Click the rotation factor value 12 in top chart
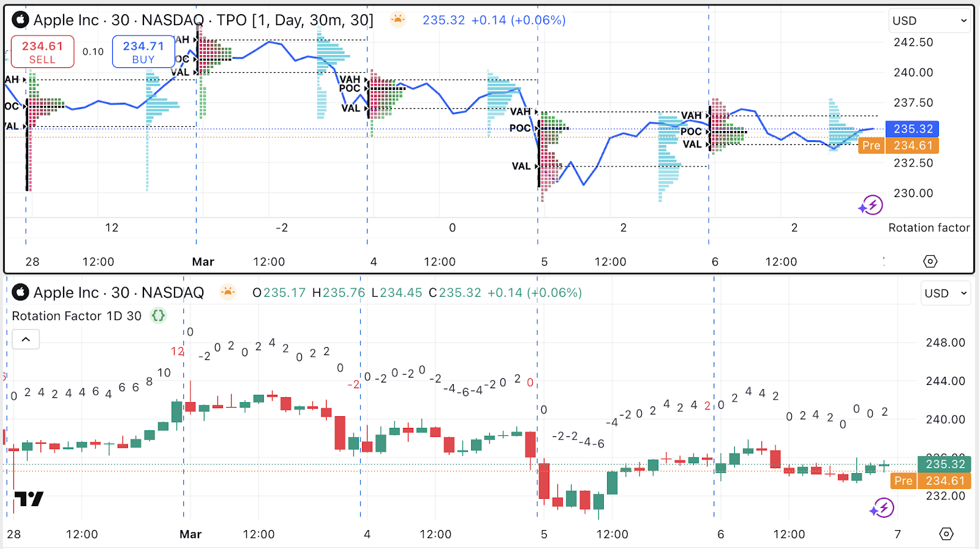The image size is (980, 549). click(x=111, y=228)
